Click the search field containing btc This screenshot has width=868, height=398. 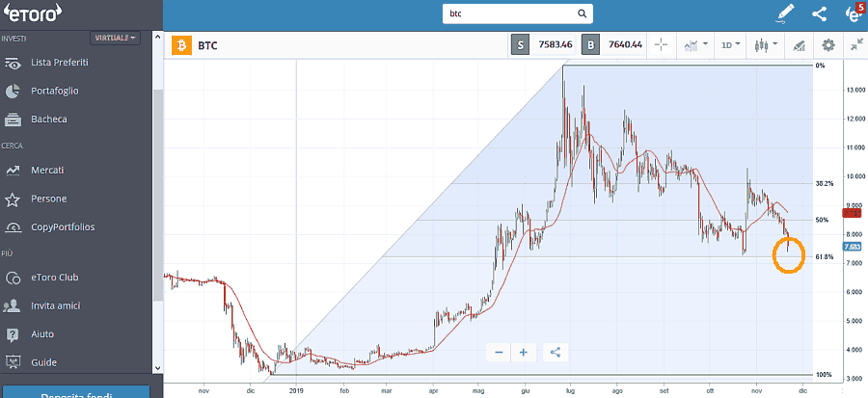517,13
